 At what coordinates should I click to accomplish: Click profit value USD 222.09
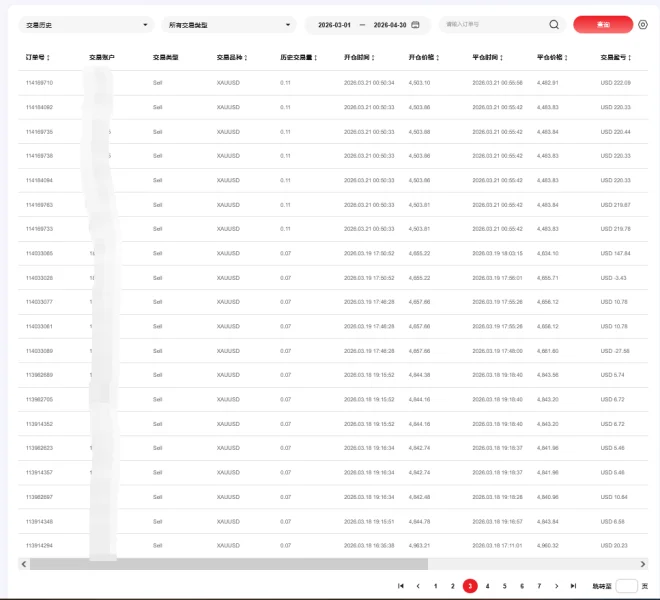click(615, 83)
